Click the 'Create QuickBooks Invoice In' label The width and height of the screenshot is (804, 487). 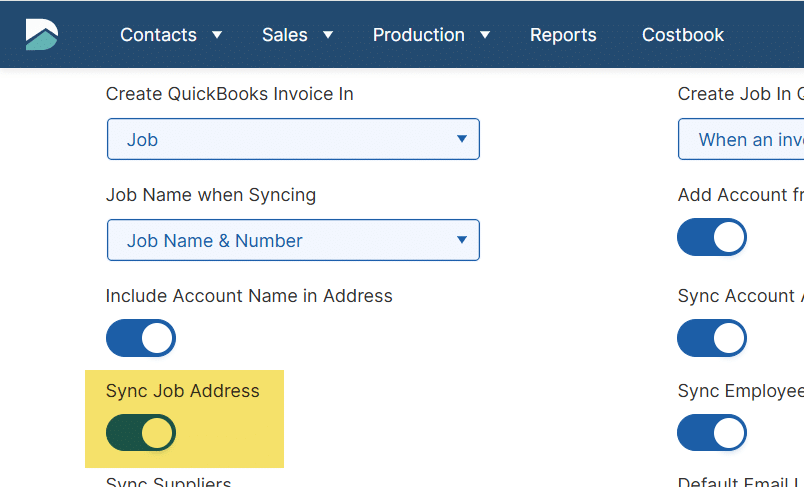click(230, 94)
